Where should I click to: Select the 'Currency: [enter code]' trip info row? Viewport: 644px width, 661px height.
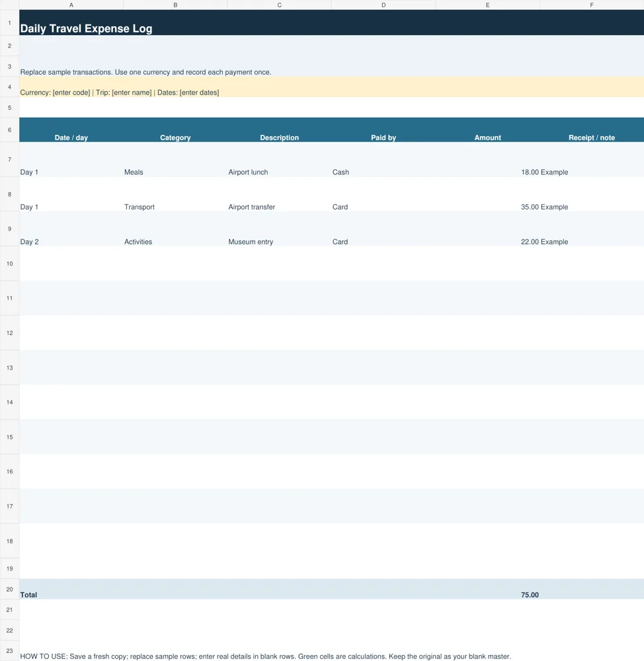click(331, 87)
